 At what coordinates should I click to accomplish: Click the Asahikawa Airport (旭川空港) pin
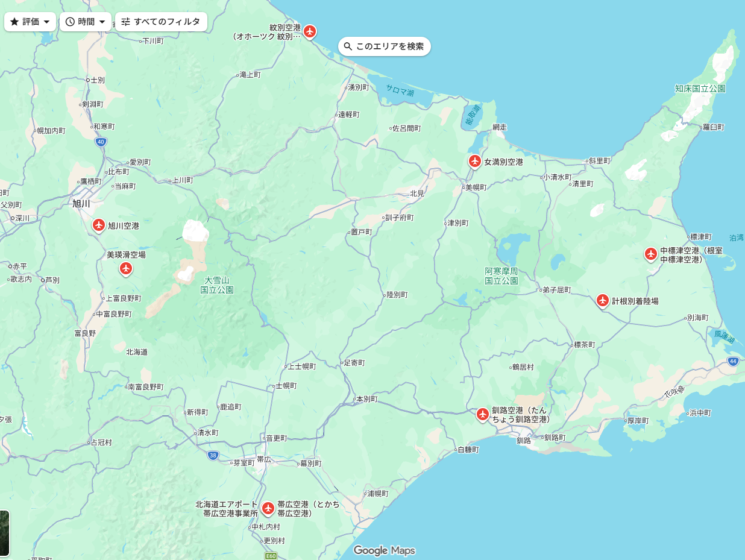coord(99,225)
